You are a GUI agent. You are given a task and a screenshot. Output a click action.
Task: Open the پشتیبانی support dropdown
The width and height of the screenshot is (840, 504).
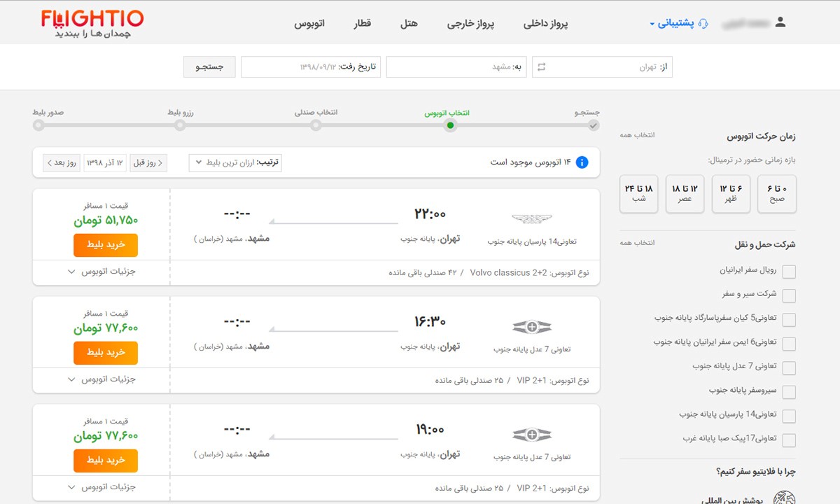click(672, 23)
